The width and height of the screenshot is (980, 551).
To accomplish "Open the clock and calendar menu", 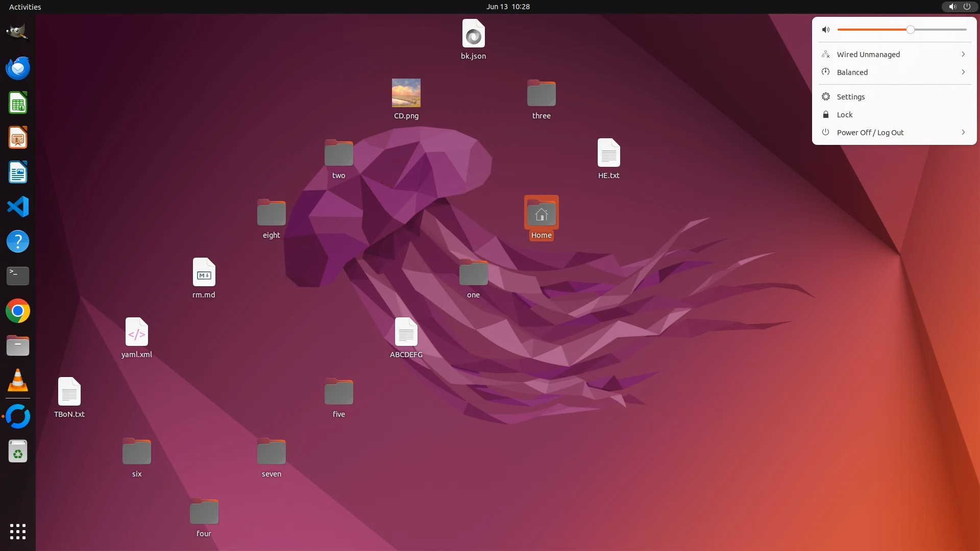I will tap(508, 7).
